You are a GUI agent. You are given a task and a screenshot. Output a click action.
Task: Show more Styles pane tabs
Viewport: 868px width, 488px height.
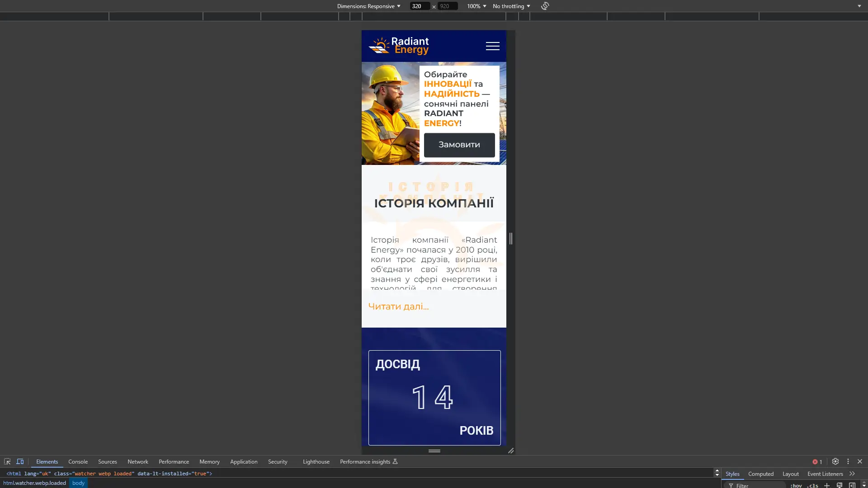pyautogui.click(x=852, y=474)
